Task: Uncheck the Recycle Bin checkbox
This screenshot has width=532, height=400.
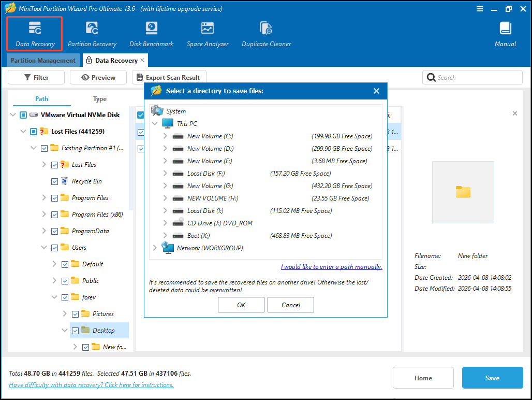Action: pos(54,181)
